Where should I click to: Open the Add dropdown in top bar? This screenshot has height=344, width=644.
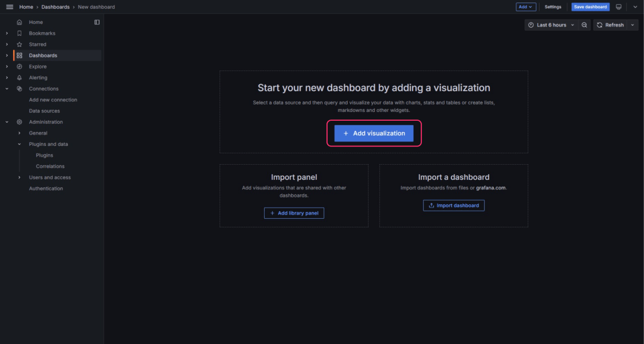(525, 7)
